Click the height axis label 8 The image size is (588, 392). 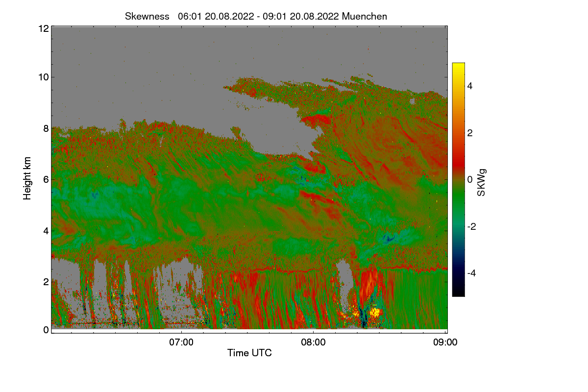coord(46,128)
